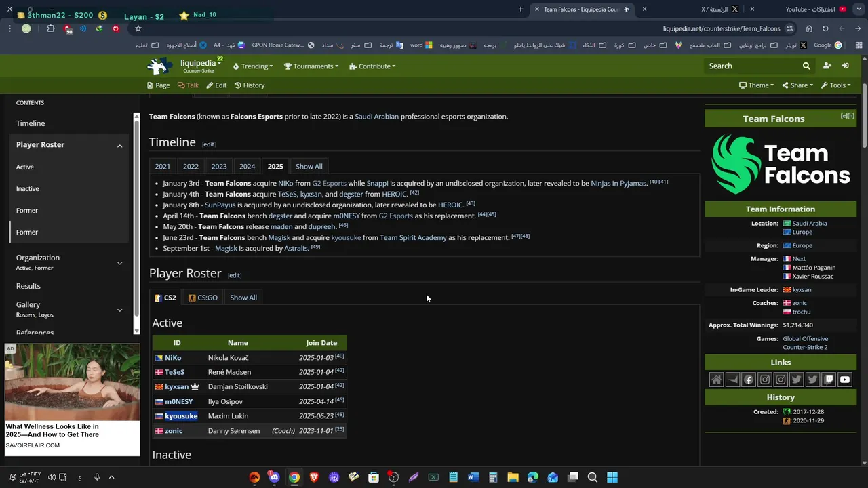Open the Theme dropdown
Viewport: 868px width, 488px height.
point(757,85)
